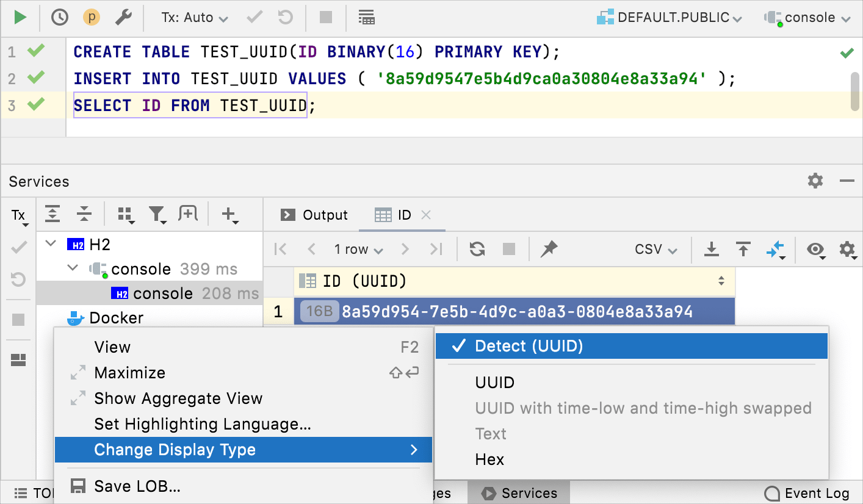Screen dimensions: 863x504
Task: Choose Hex from the display type submenu
Action: coord(490,459)
